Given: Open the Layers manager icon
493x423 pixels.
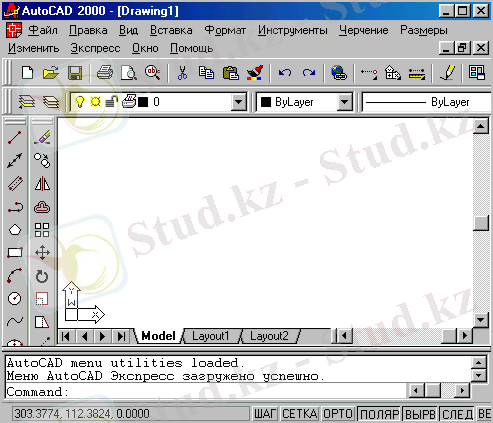Looking at the screenshot, I should point(26,102).
